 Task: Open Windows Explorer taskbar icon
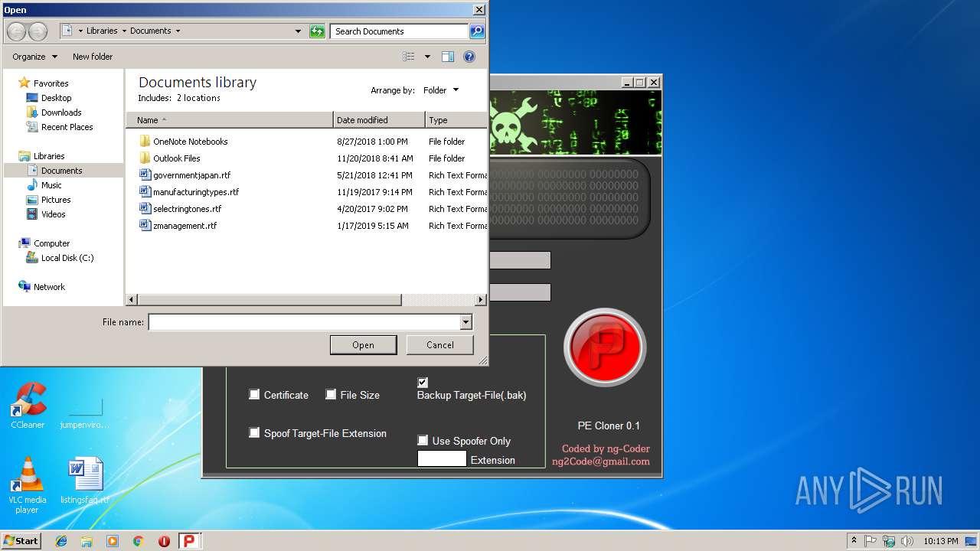point(87,541)
